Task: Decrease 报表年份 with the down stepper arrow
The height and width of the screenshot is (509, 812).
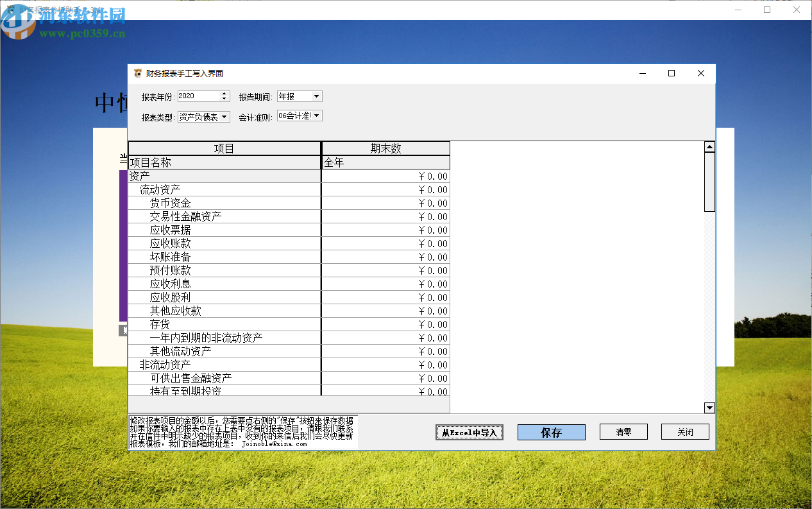Action: [224, 98]
